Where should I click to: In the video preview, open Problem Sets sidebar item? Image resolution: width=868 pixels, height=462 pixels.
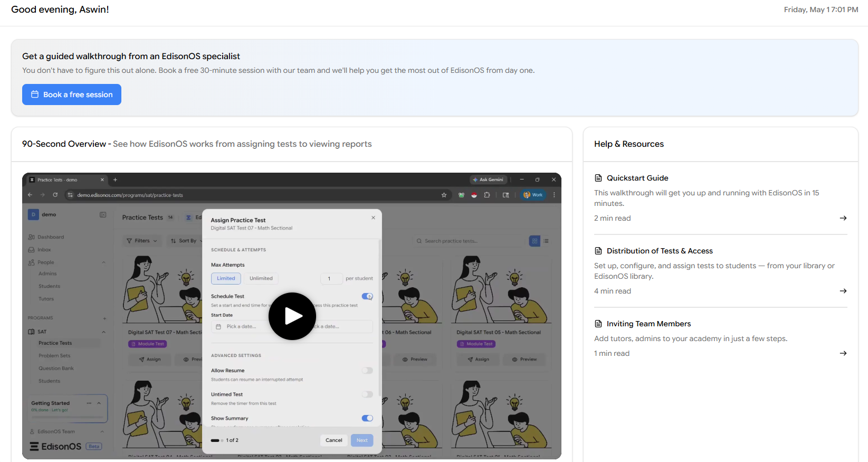[54, 356]
